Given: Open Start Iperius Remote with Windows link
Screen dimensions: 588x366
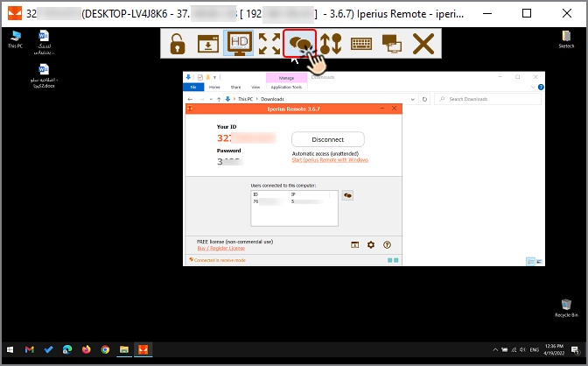Looking at the screenshot, I should (330, 160).
